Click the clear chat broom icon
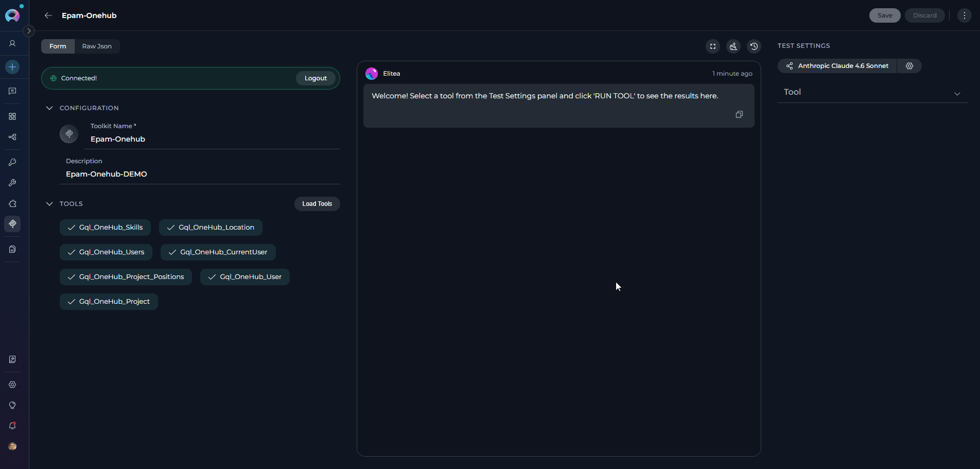Screen dimensions: 980x469 [733, 46]
